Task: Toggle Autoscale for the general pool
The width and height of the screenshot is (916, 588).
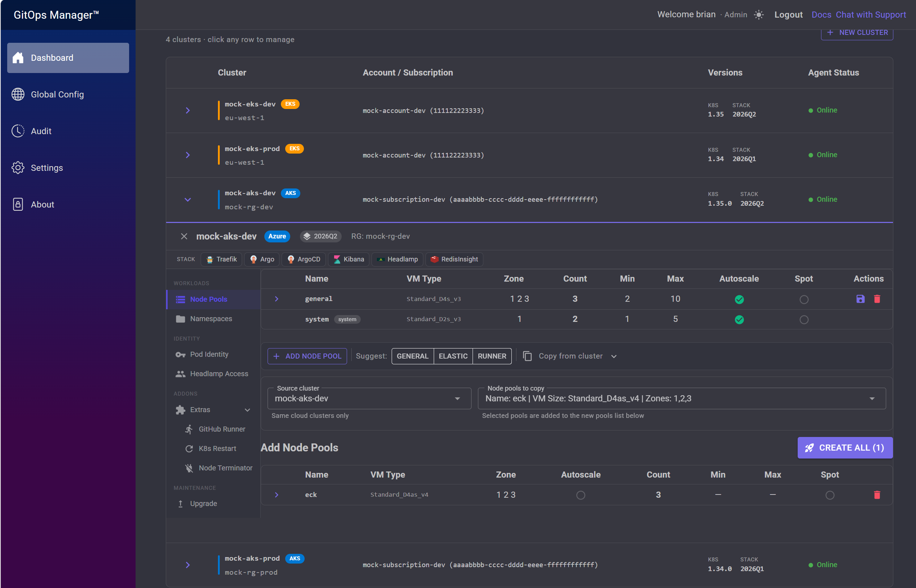Action: pyautogui.click(x=739, y=299)
